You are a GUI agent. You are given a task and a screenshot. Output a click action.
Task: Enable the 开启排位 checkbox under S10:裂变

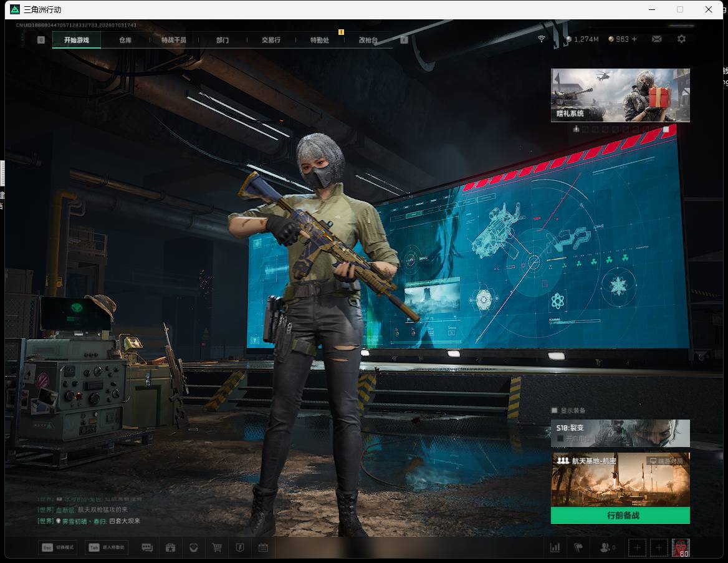click(x=560, y=438)
